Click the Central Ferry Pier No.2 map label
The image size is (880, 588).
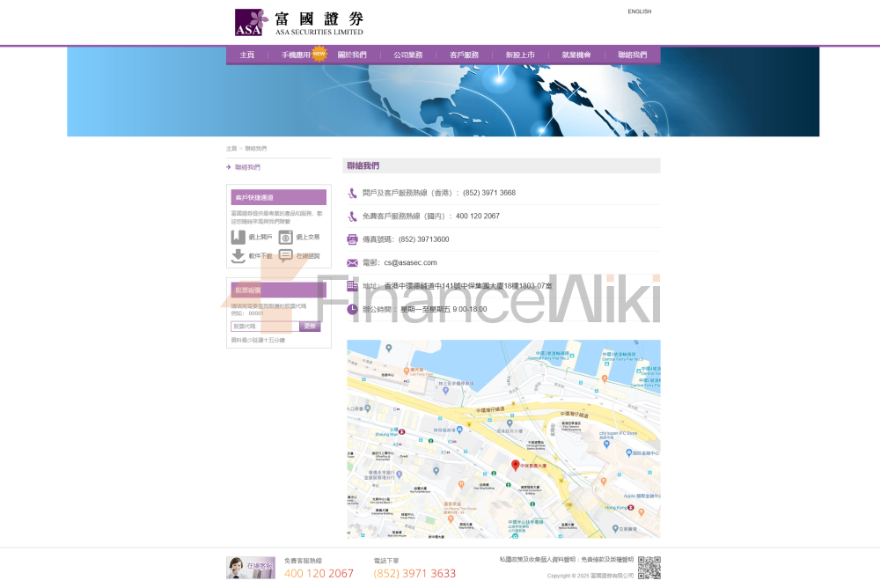548,357
